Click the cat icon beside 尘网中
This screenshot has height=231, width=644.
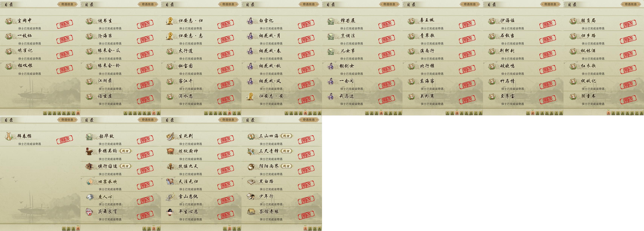point(9,21)
